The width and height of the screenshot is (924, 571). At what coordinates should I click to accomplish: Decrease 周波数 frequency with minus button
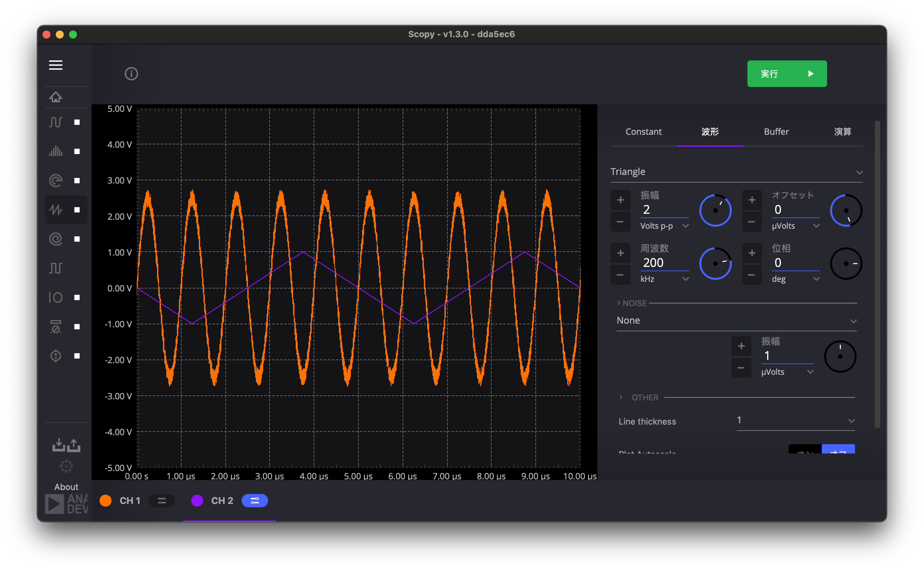(x=620, y=275)
